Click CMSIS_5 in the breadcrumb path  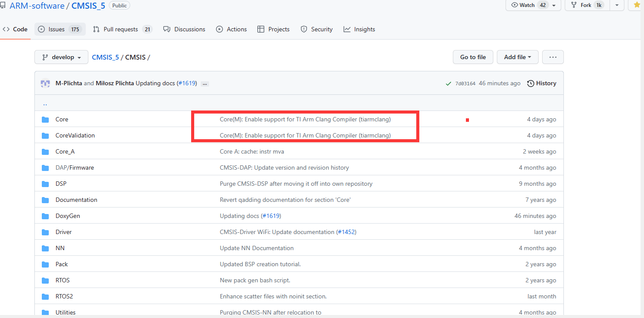click(x=105, y=57)
